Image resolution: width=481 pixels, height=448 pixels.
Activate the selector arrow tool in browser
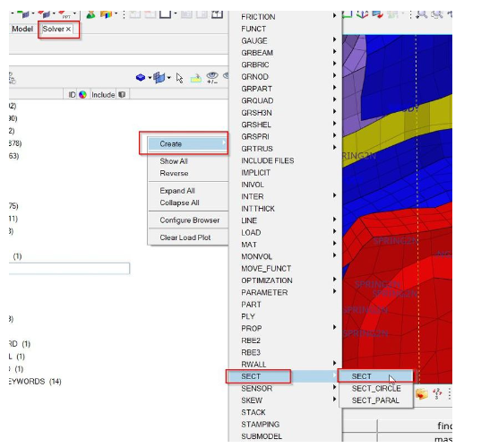click(x=179, y=78)
